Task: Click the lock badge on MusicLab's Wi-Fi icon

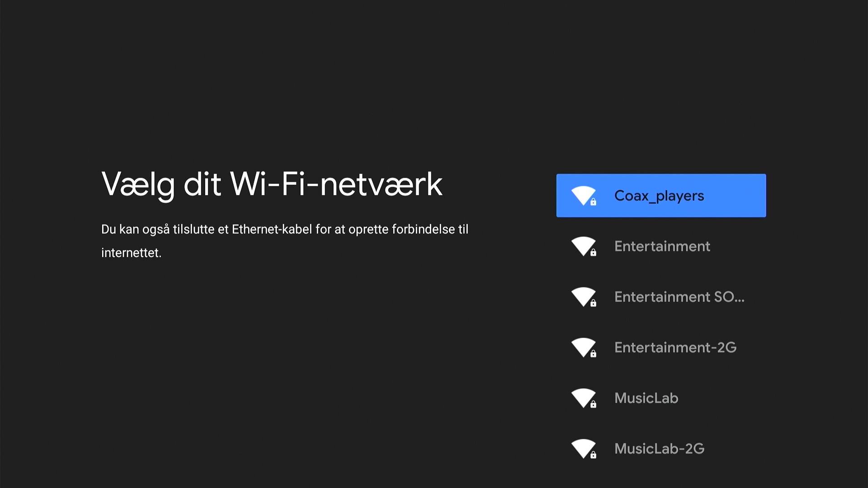Action: coord(593,405)
